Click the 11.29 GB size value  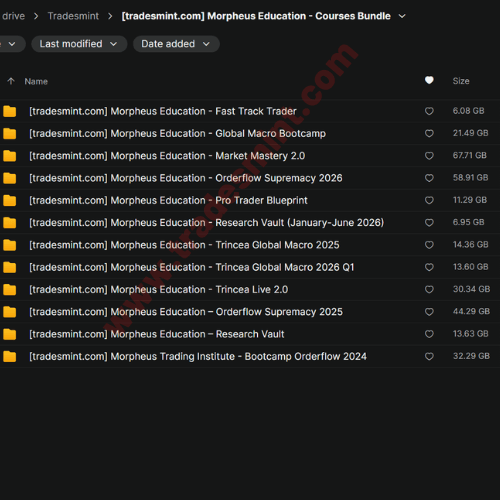point(470,200)
